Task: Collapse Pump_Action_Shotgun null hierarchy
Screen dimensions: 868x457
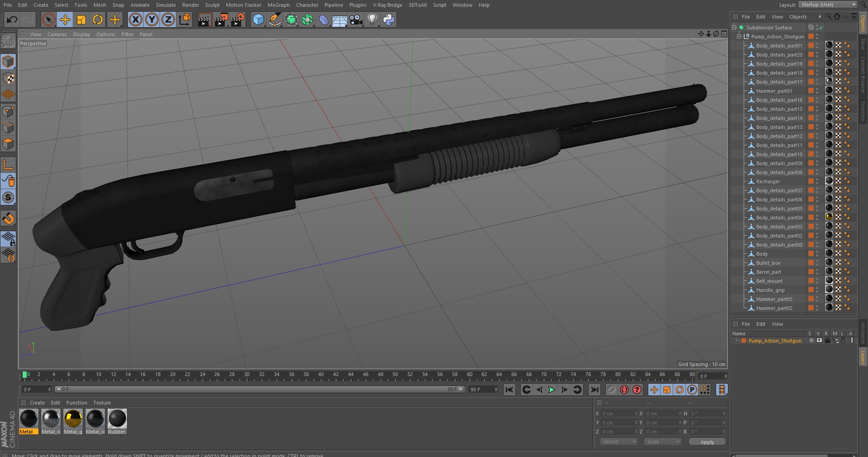Action: pyautogui.click(x=739, y=37)
